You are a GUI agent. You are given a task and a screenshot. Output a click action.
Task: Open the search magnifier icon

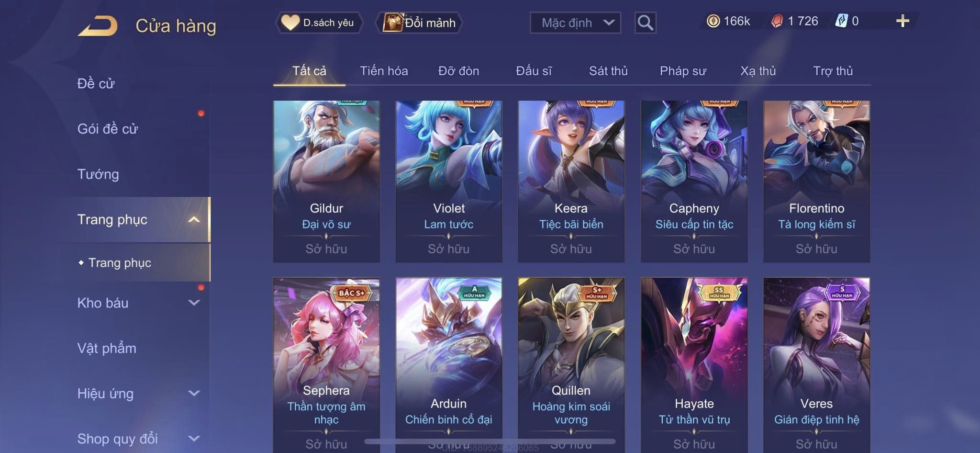pyautogui.click(x=645, y=23)
